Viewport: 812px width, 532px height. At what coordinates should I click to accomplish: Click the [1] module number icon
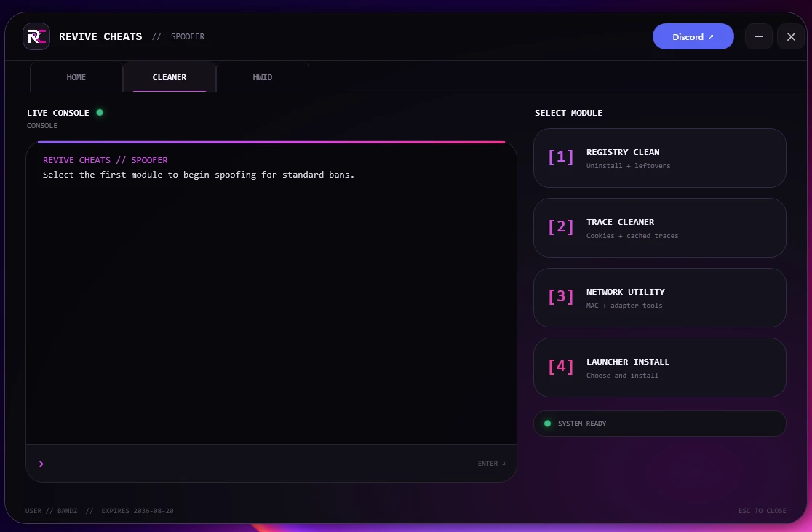pos(561,157)
